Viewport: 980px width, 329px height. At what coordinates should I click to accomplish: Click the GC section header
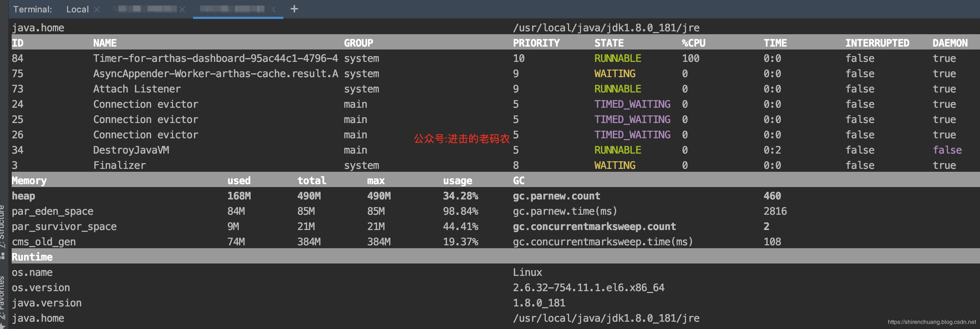(x=518, y=181)
